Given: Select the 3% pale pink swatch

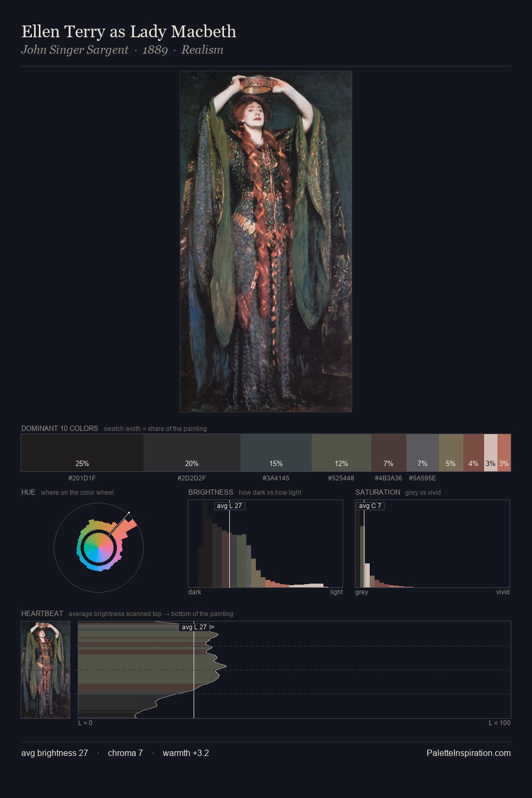Looking at the screenshot, I should point(491,453).
